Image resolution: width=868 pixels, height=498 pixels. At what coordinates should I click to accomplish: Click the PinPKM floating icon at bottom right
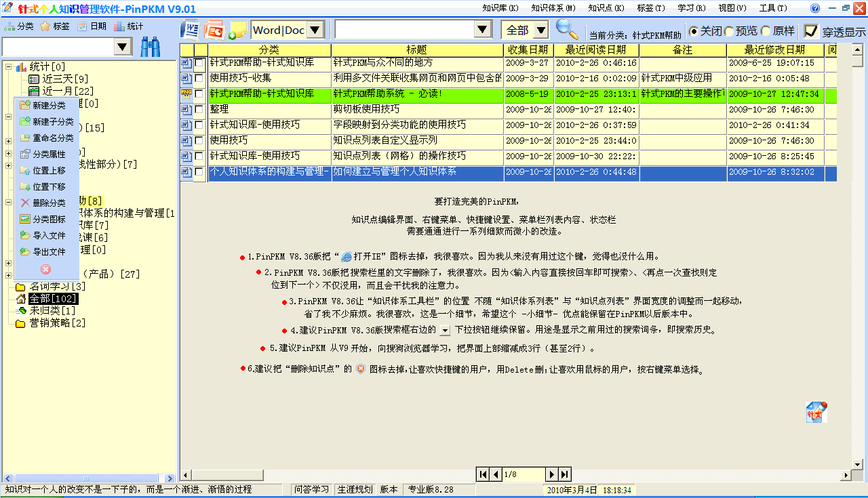(x=816, y=412)
